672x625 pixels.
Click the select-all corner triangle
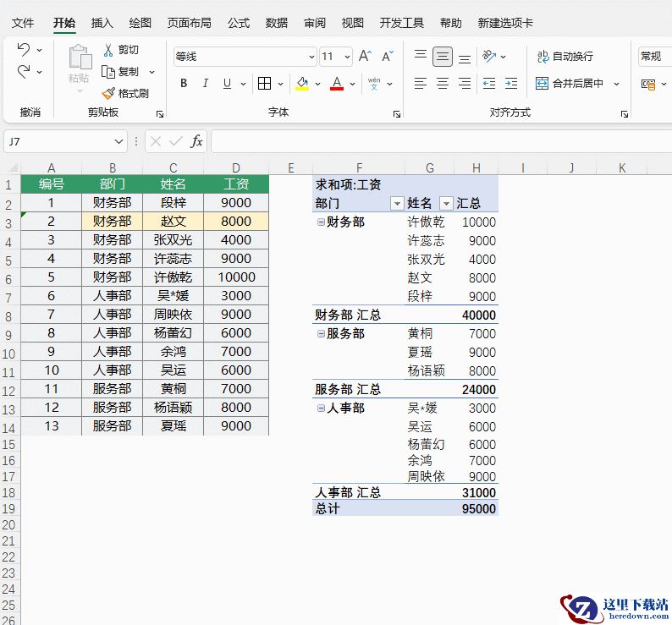click(14, 167)
